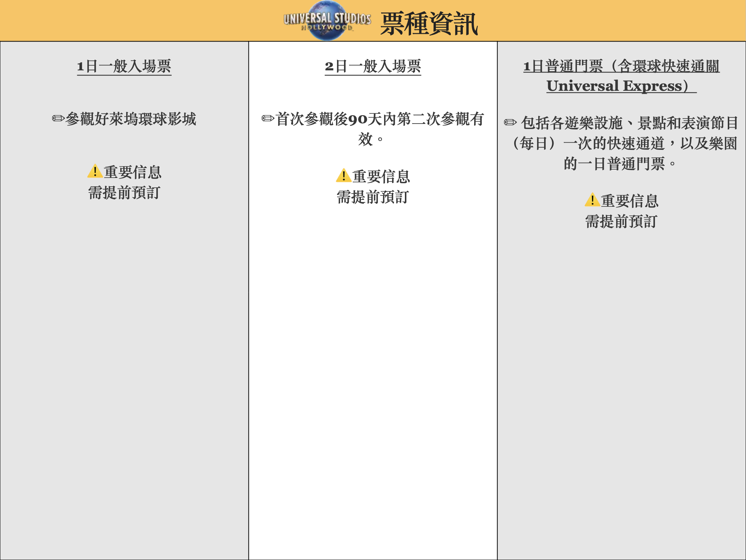Click 需提前預訂 under 1日一般入場票

click(124, 192)
